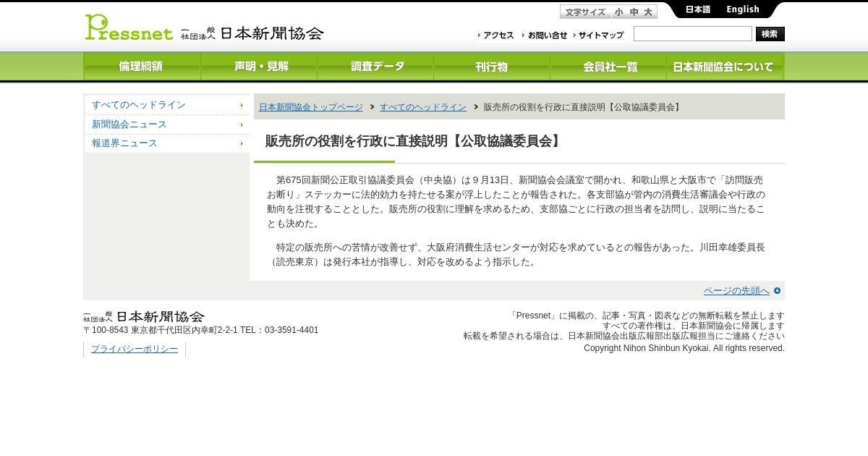The width and height of the screenshot is (868, 456).
Task: Focus the site search field
Action: tap(693, 34)
